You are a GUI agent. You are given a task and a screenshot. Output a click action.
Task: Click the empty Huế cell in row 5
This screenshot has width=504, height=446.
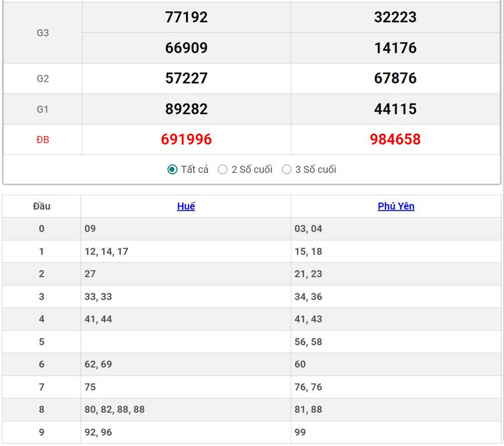coord(185,342)
